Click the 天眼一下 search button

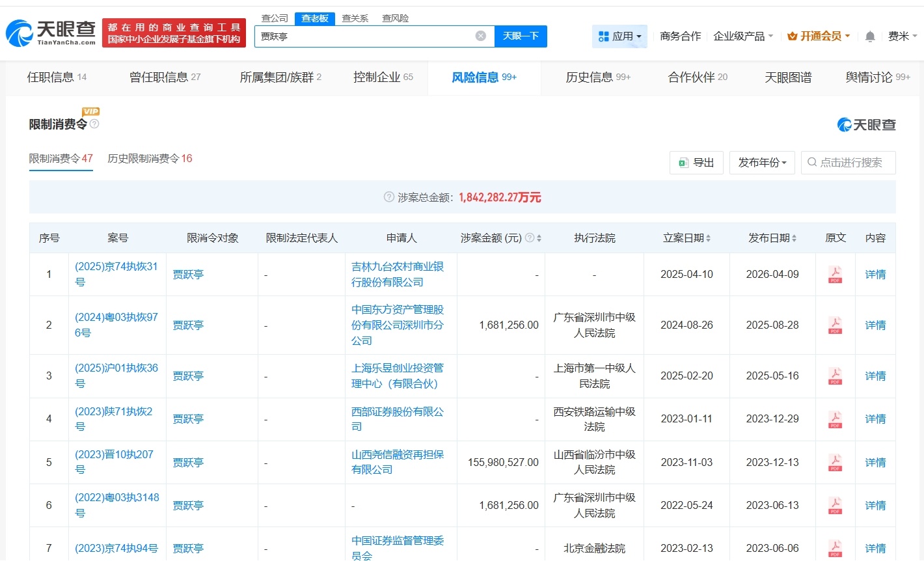pos(521,36)
